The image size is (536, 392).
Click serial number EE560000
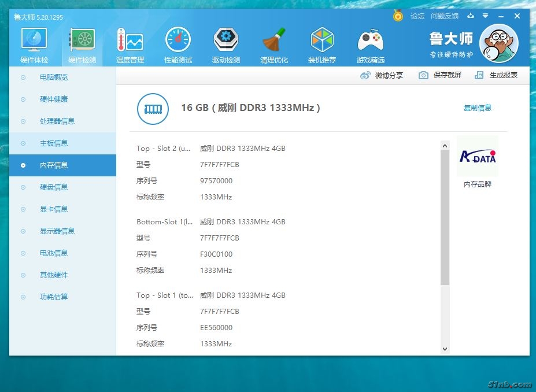pyautogui.click(x=216, y=328)
